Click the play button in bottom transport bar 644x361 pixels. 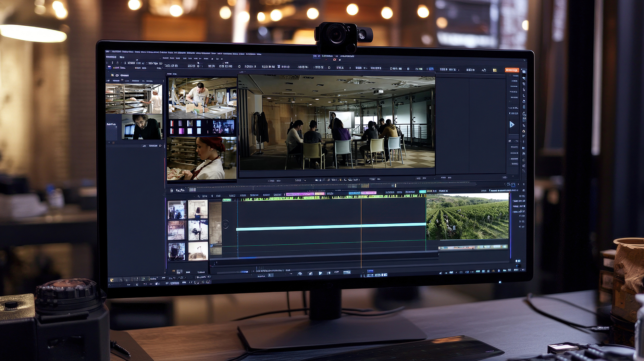(x=320, y=273)
